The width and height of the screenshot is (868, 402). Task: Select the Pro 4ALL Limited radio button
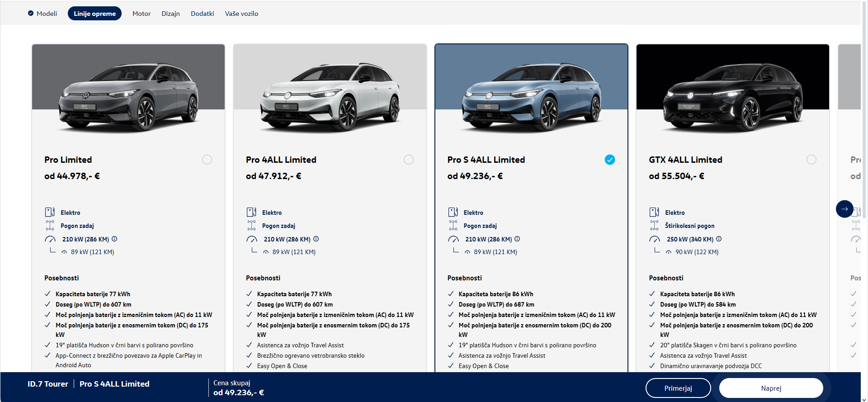coord(409,160)
